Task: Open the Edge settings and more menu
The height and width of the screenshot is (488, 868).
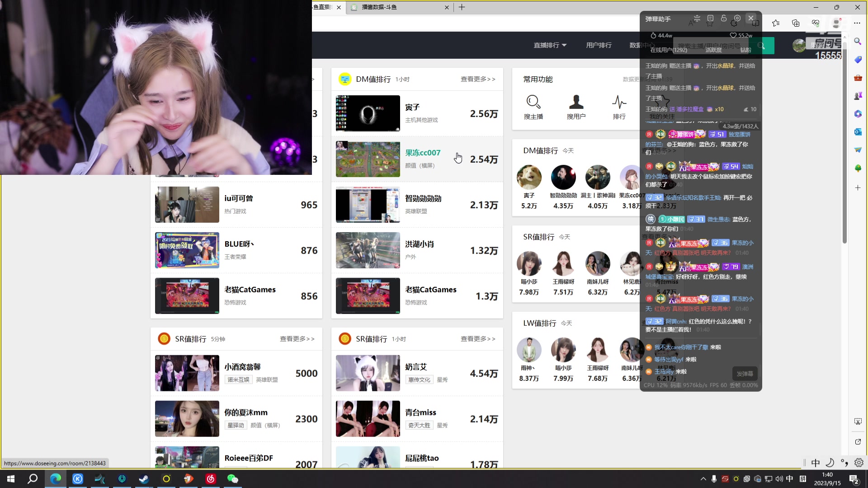Action: (x=857, y=23)
